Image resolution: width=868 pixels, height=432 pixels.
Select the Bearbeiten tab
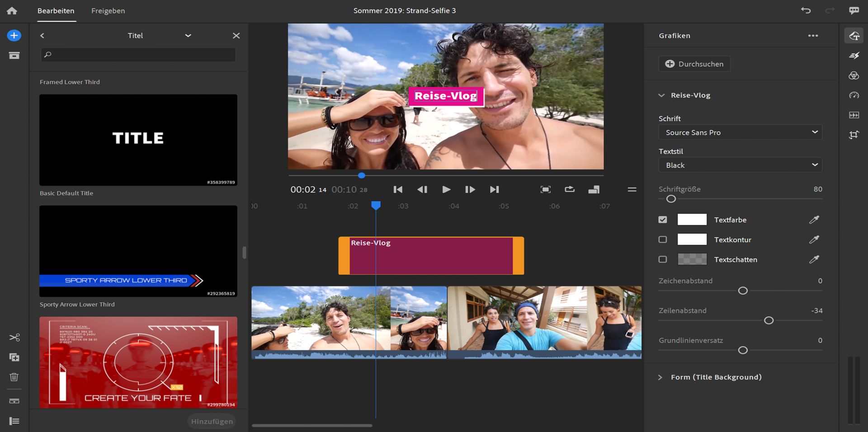(56, 11)
